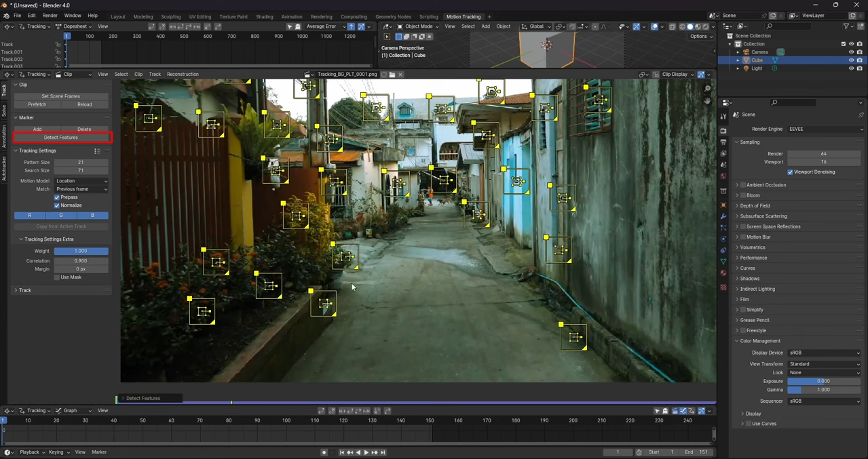
Task: Click the Blender logo menu icon
Action: click(x=6, y=16)
